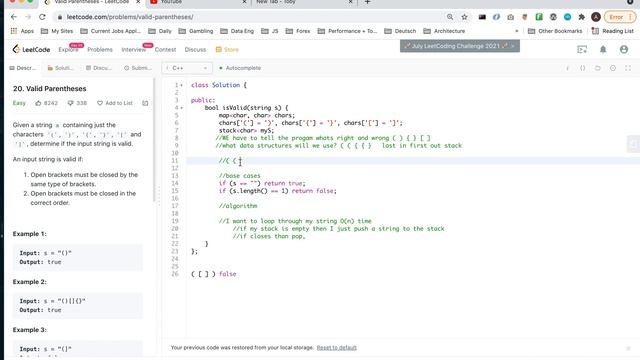This screenshot has height=360, width=640.
Task: Click the '20. Valid Parentheses' title
Action: click(49, 89)
